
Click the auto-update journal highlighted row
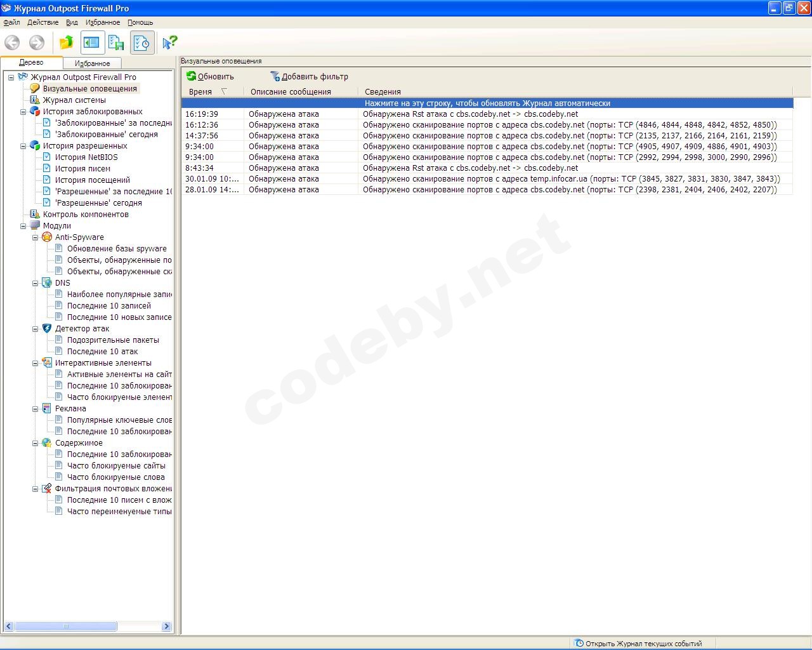pos(487,103)
